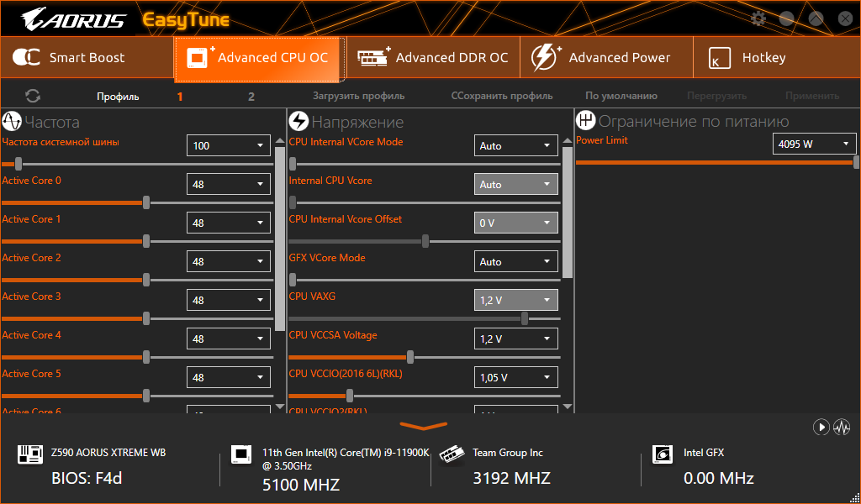Open the Internal CPU Vcore dropdown
This screenshot has height=504, width=861.
coord(516,184)
